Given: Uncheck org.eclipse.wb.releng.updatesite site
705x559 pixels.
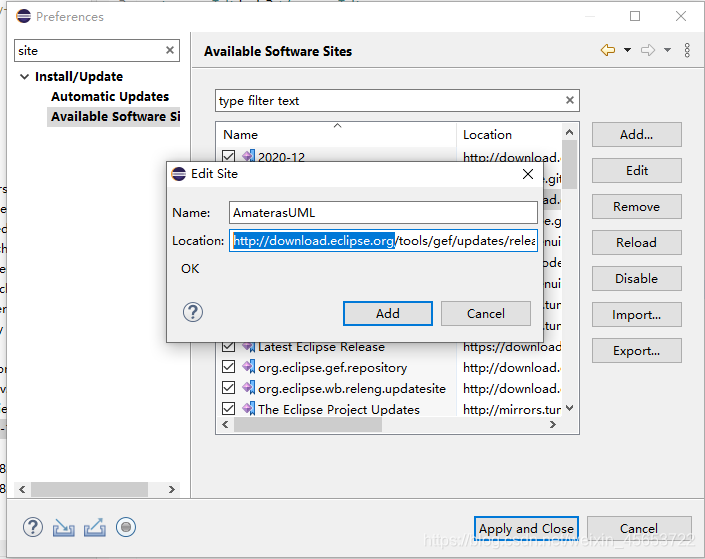Looking at the screenshot, I should click(x=228, y=388).
